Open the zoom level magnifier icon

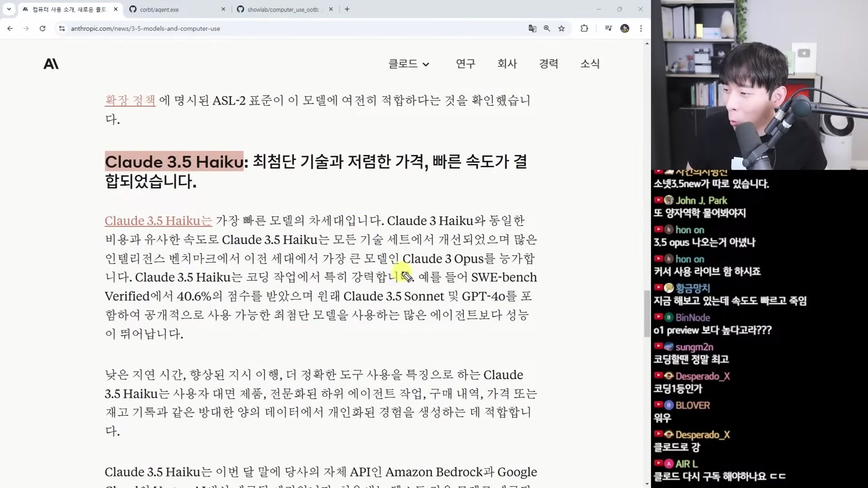coord(547,28)
